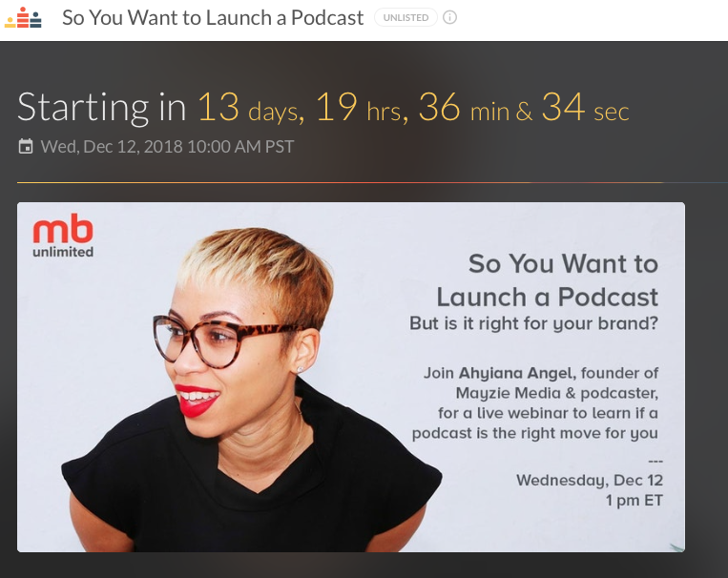Click the gradient divider line under the date
The height and width of the screenshot is (578, 728).
[x=372, y=182]
